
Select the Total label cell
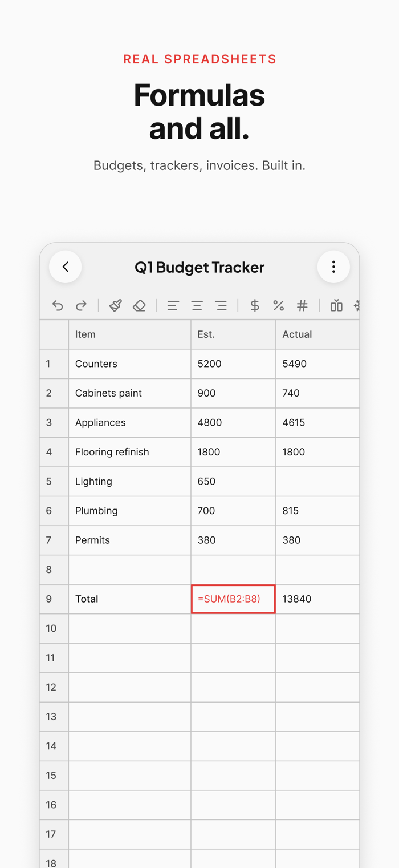(129, 599)
